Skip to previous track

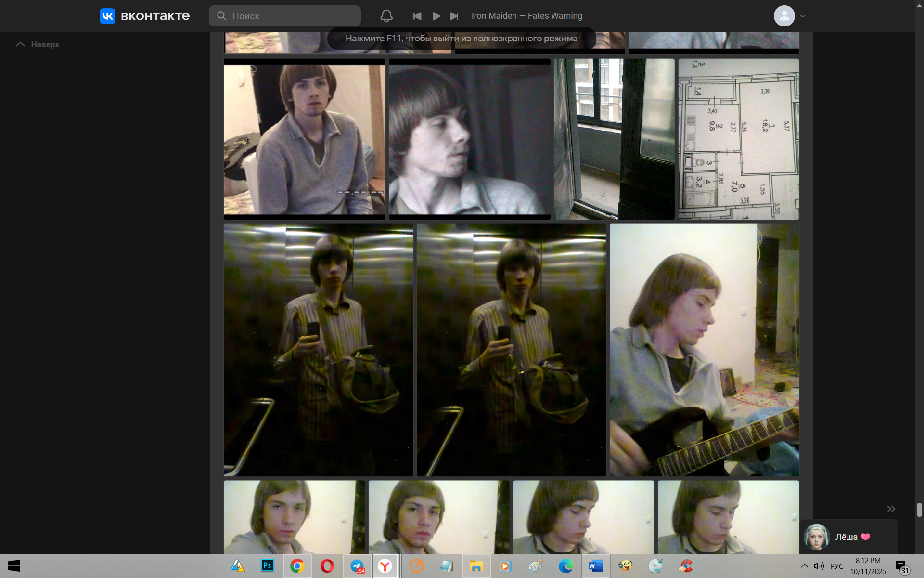coord(417,16)
